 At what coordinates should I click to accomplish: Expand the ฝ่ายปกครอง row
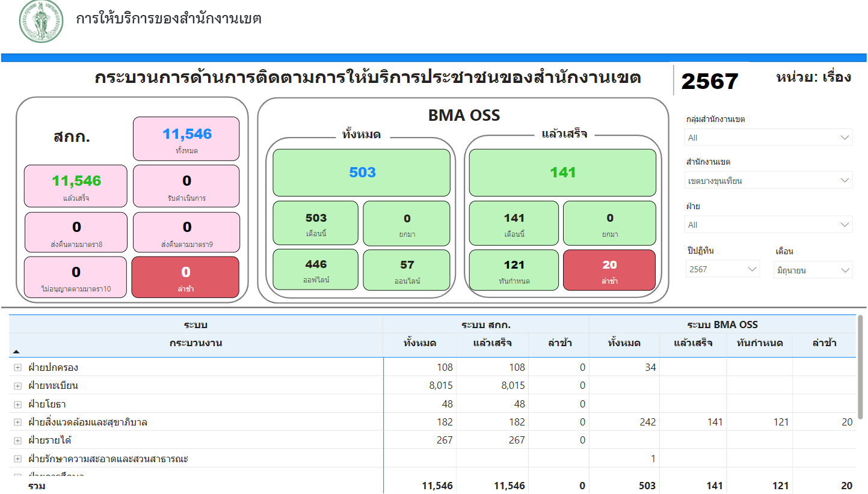click(17, 368)
